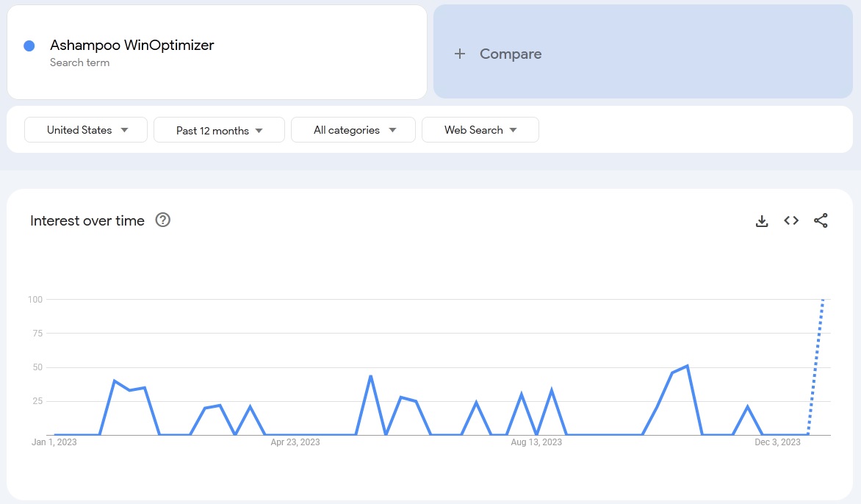Click the highest solid-line peak near 50

(x=688, y=366)
